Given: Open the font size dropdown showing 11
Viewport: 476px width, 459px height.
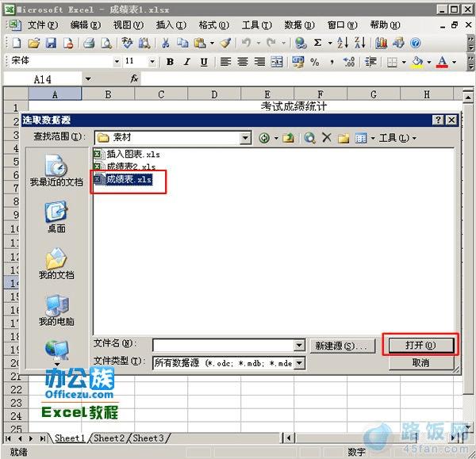Looking at the screenshot, I should 152,62.
